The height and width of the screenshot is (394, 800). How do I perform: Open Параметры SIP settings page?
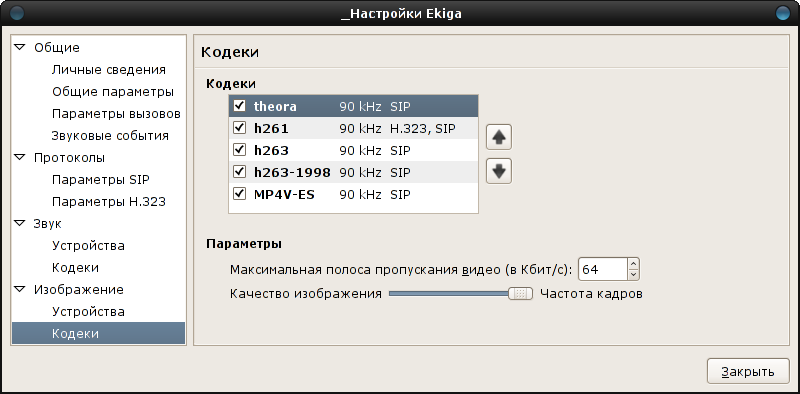pyautogui.click(x=101, y=180)
